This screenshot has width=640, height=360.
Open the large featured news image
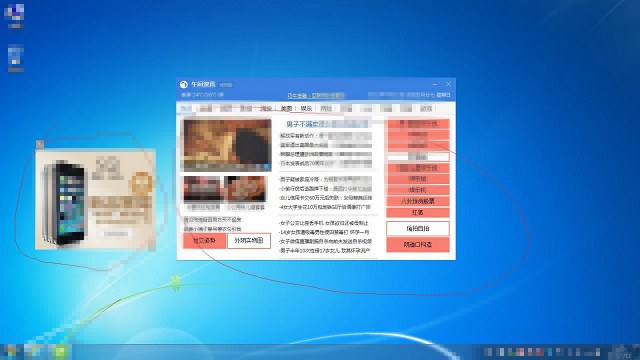point(227,145)
